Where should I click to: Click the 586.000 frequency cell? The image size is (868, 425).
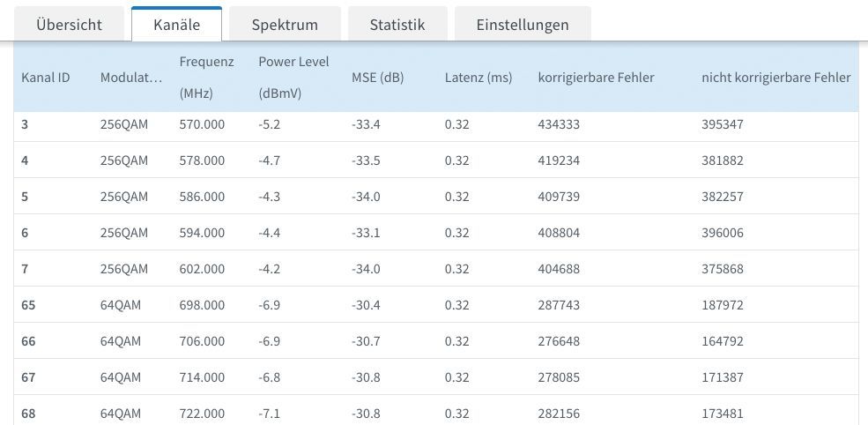point(202,197)
